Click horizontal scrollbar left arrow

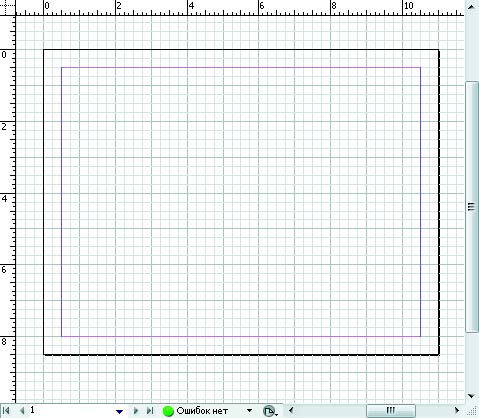(x=291, y=410)
